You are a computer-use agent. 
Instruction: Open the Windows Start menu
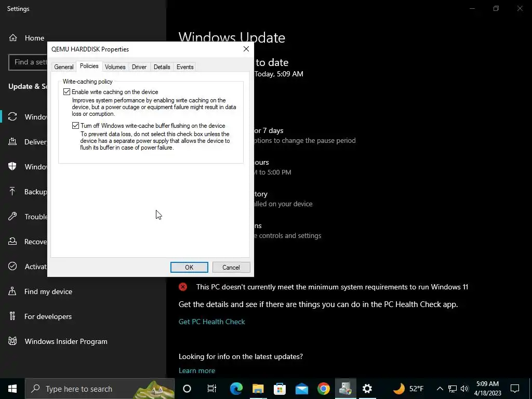point(12,389)
